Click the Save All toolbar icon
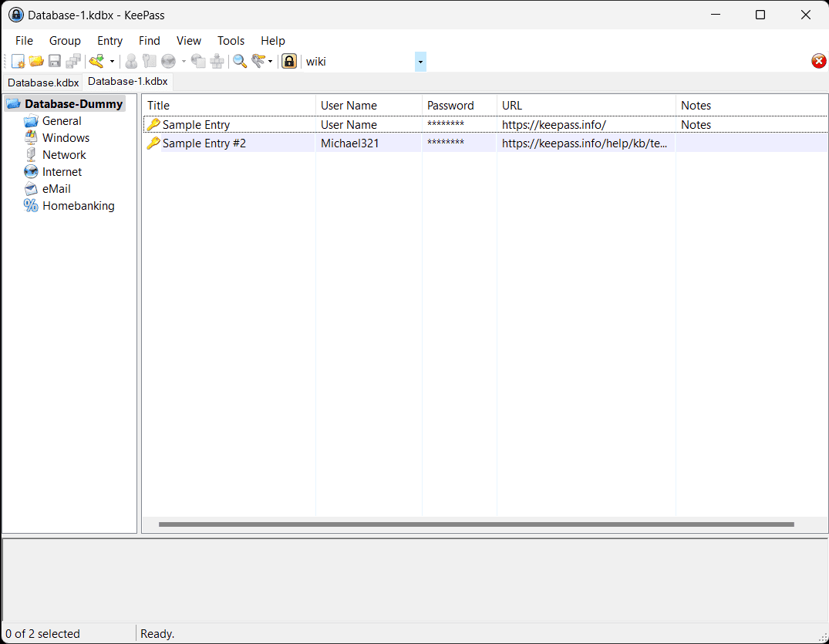This screenshot has height=644, width=829. pos(73,62)
